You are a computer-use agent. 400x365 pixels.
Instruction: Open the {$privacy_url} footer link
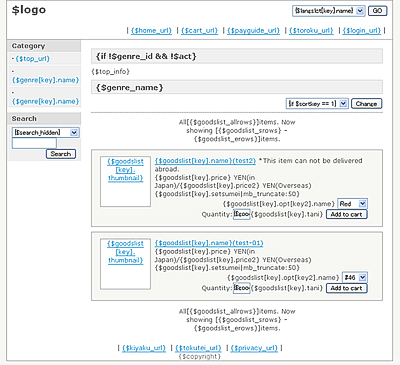pyautogui.click(x=254, y=348)
